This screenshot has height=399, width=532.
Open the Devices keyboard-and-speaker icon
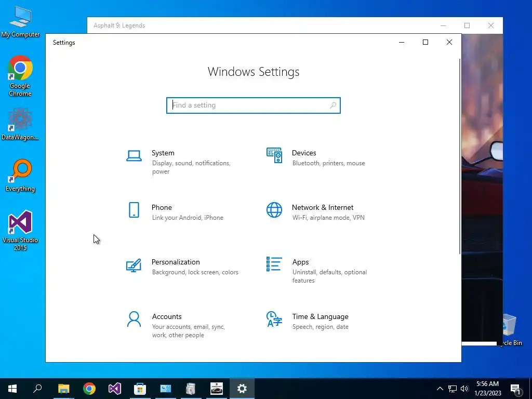pyautogui.click(x=274, y=155)
